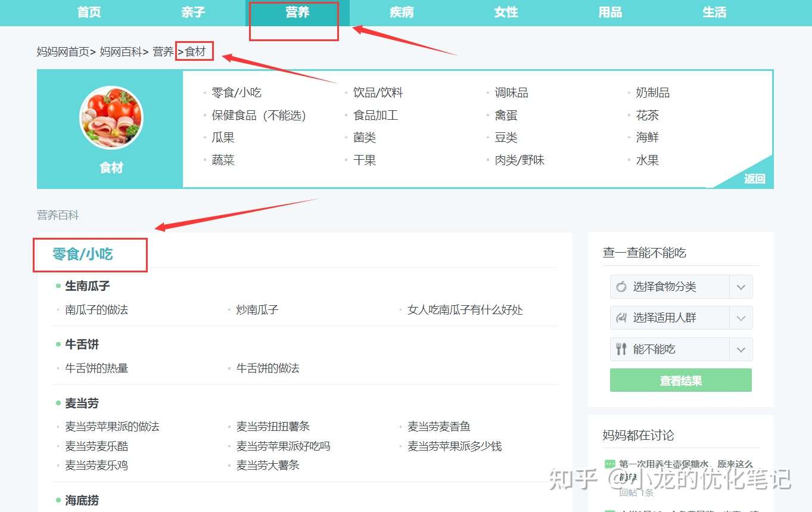
Task: Open the 用品 nav tab
Action: click(x=610, y=12)
